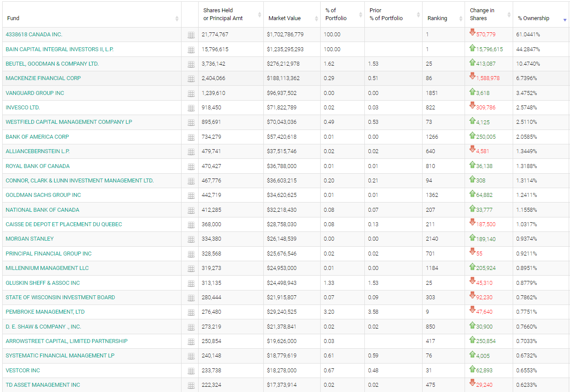Image resolution: width=570 pixels, height=392 pixels.
Task: Open GLUSKIN SHEFF & ASSOC INC link
Action: [x=43, y=283]
